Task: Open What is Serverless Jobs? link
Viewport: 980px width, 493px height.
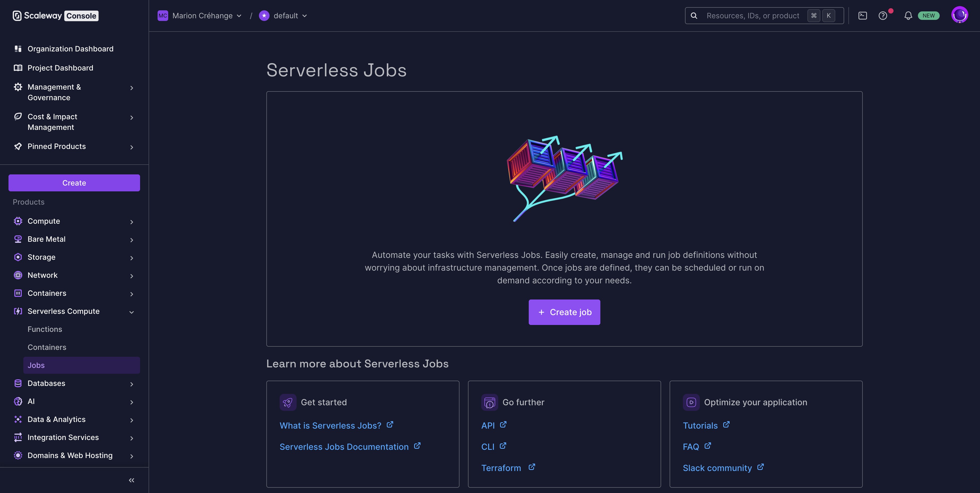Action: tap(336, 425)
